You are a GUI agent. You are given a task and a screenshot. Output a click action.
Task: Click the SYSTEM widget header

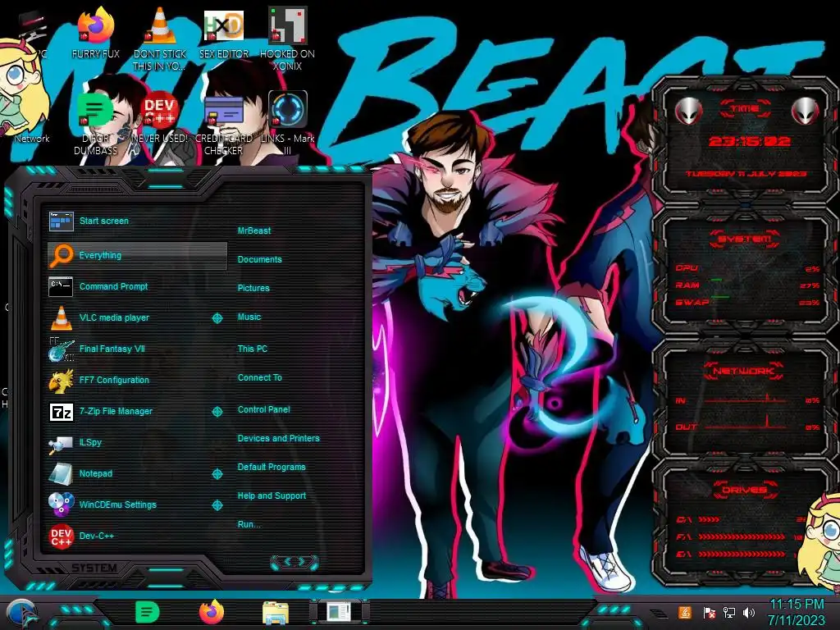coord(745,239)
